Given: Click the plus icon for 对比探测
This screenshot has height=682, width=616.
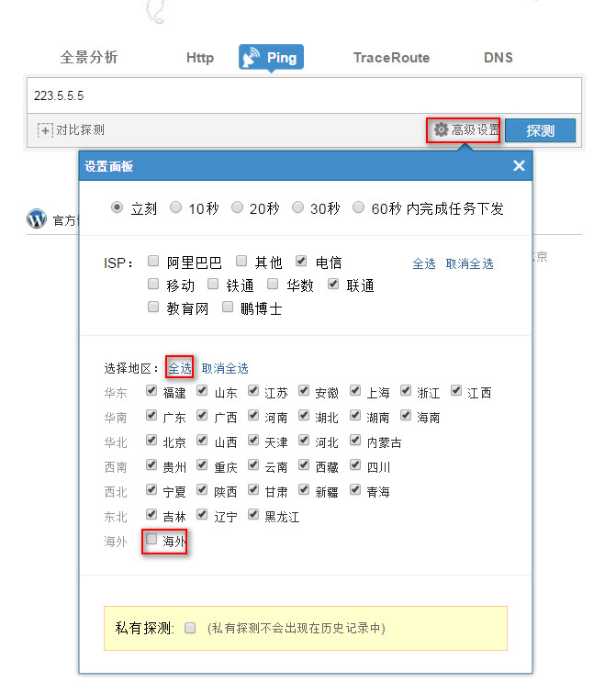Looking at the screenshot, I should pos(45,130).
